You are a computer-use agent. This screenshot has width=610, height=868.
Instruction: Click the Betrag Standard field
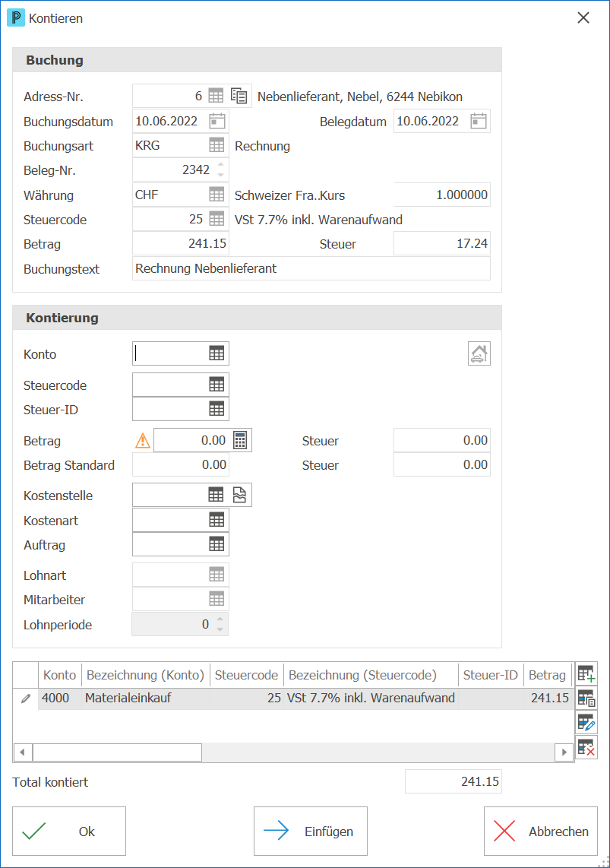(181, 465)
